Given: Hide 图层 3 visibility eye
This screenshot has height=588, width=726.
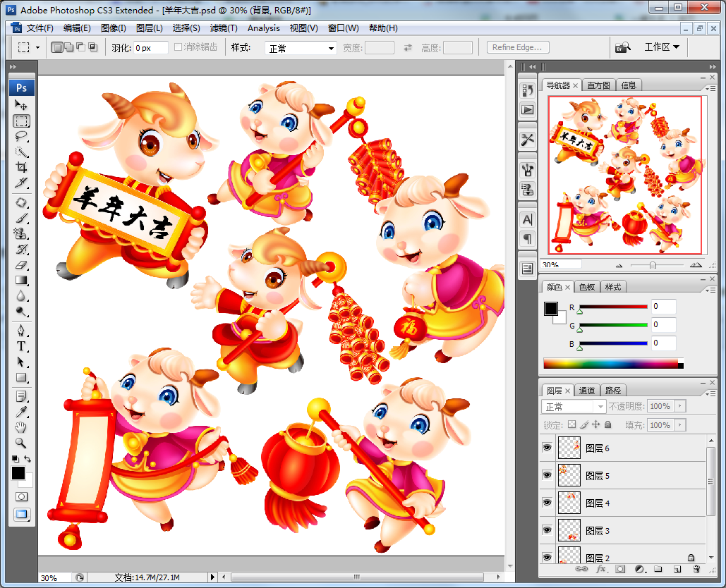Looking at the screenshot, I should pos(547,530).
